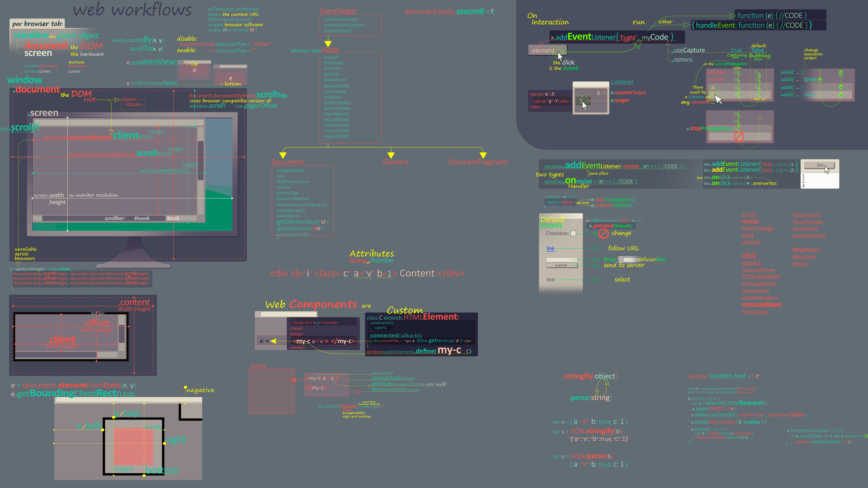Image resolution: width=868 pixels, height=488 pixels.
Task: Click "childNodes" in the Node box
Action: (334, 63)
